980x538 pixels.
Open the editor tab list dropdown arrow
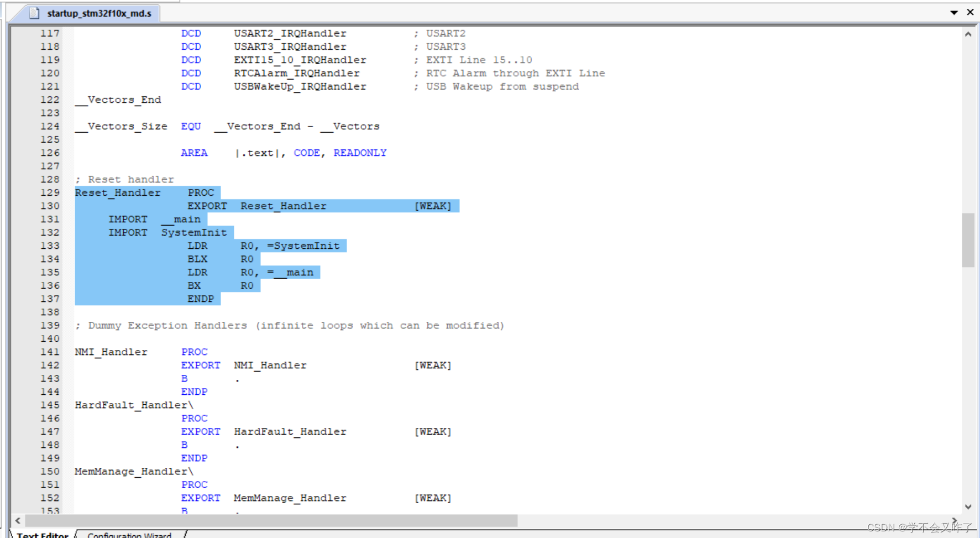coord(954,12)
